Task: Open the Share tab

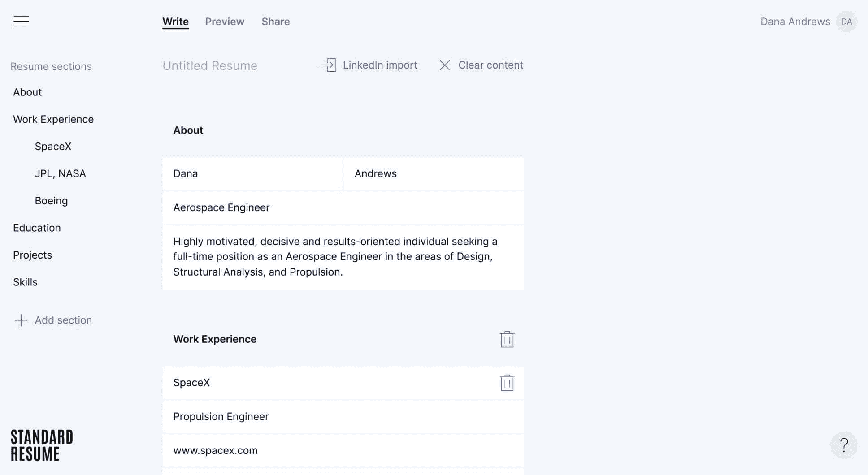Action: point(276,22)
